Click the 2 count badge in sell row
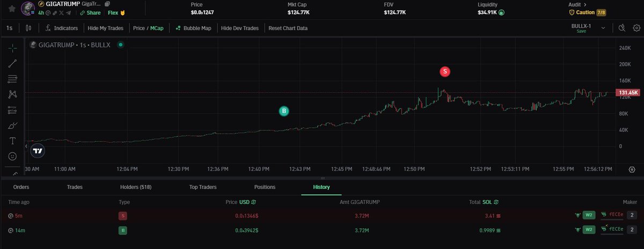Viewport: 644px width, 249px height. point(632,215)
